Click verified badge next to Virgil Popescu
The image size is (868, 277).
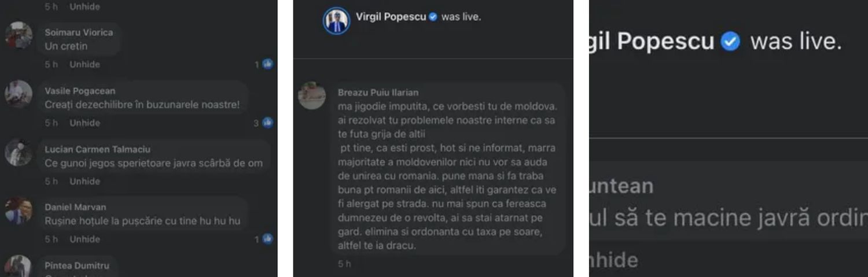pyautogui.click(x=433, y=17)
